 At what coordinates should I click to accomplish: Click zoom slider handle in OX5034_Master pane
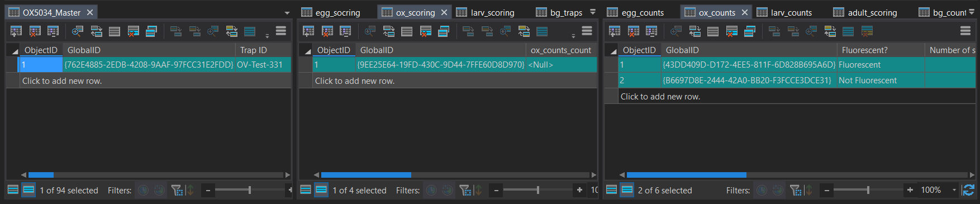click(x=249, y=190)
